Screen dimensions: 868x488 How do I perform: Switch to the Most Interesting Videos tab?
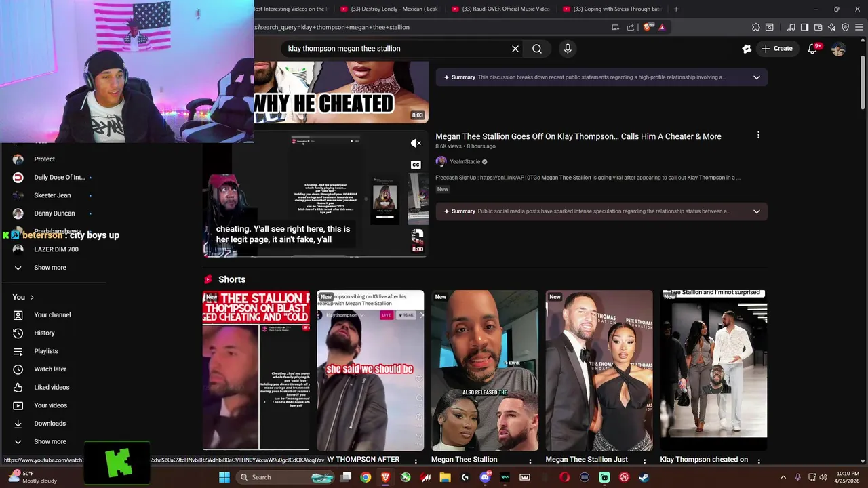click(x=292, y=9)
